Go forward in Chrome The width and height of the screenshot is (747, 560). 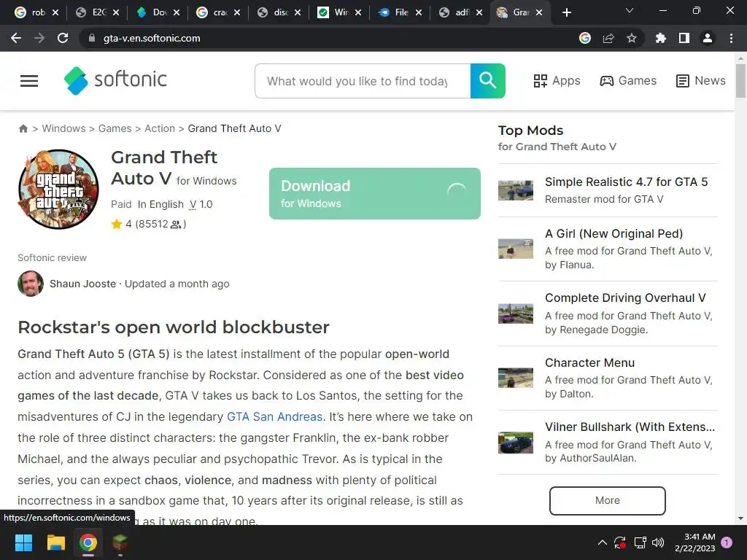(x=39, y=38)
